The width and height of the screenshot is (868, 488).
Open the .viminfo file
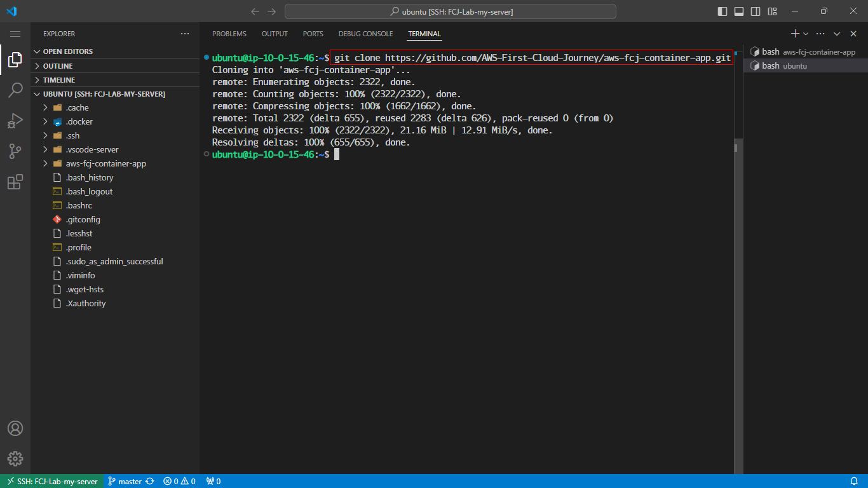115,275
